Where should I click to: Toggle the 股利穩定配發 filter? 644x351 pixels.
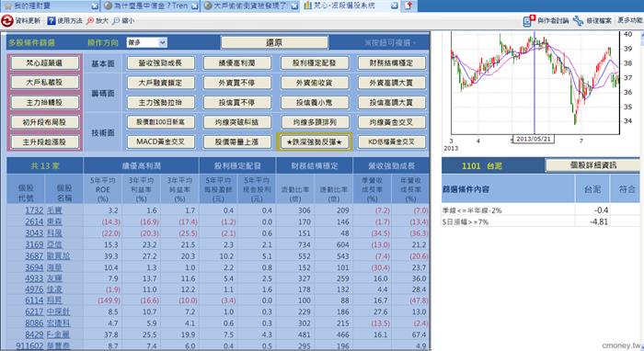[x=315, y=62]
